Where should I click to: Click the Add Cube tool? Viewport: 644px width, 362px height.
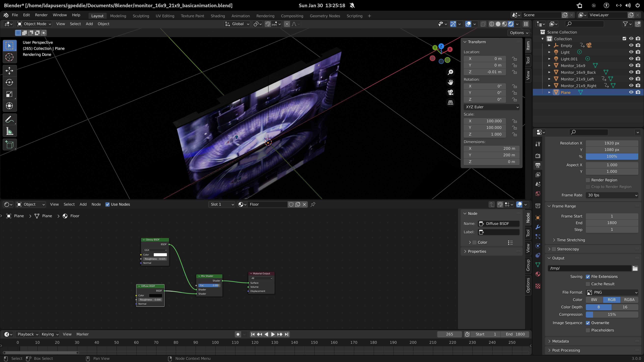pyautogui.click(x=9, y=144)
